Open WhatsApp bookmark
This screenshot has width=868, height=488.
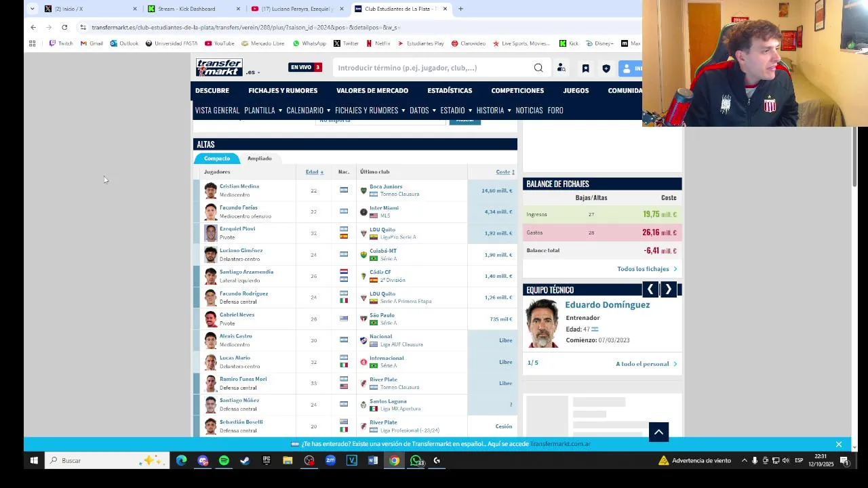(309, 43)
